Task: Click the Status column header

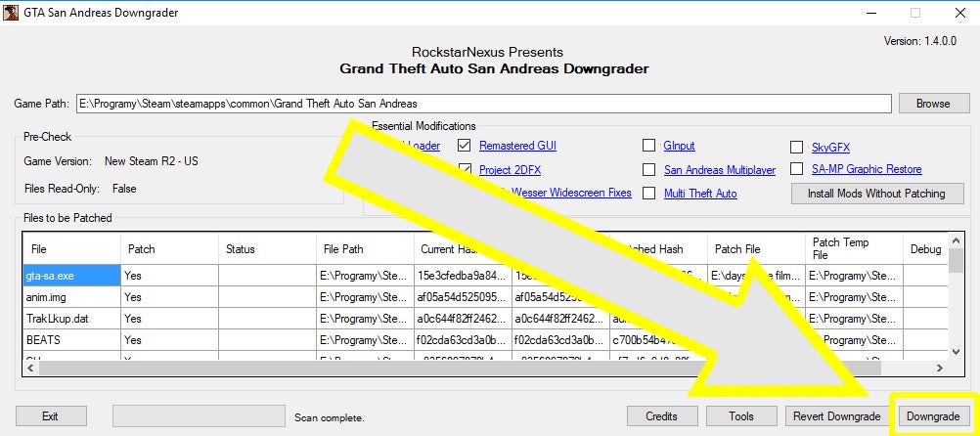Action: tap(268, 248)
